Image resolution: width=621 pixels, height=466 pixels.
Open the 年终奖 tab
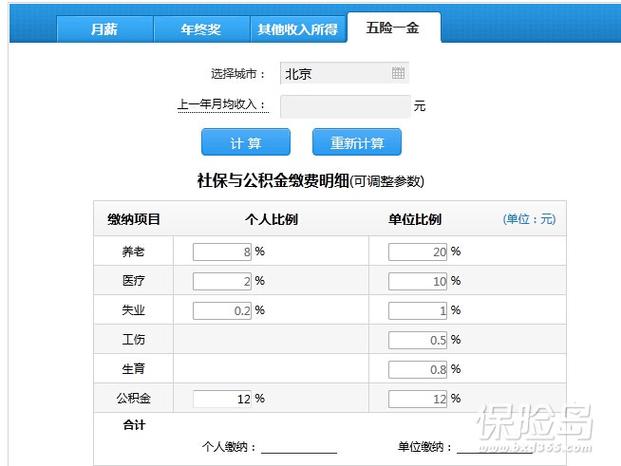[202, 29]
